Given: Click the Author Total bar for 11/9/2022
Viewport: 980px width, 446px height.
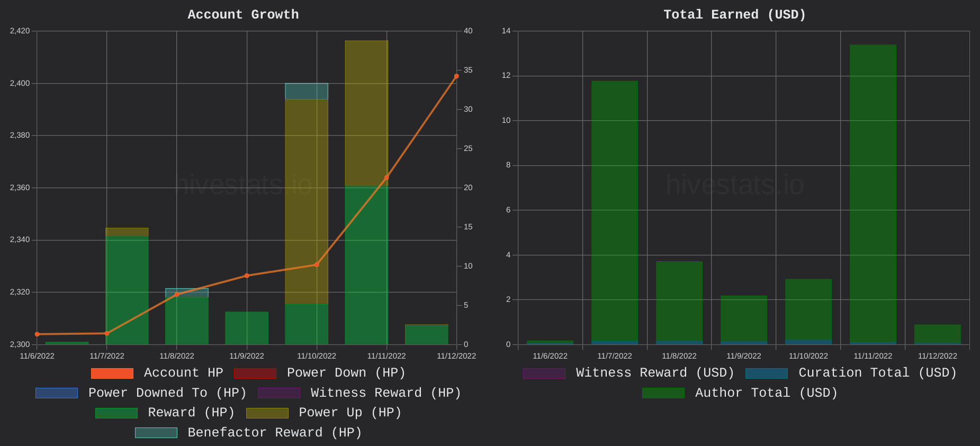Looking at the screenshot, I should click(x=744, y=318).
